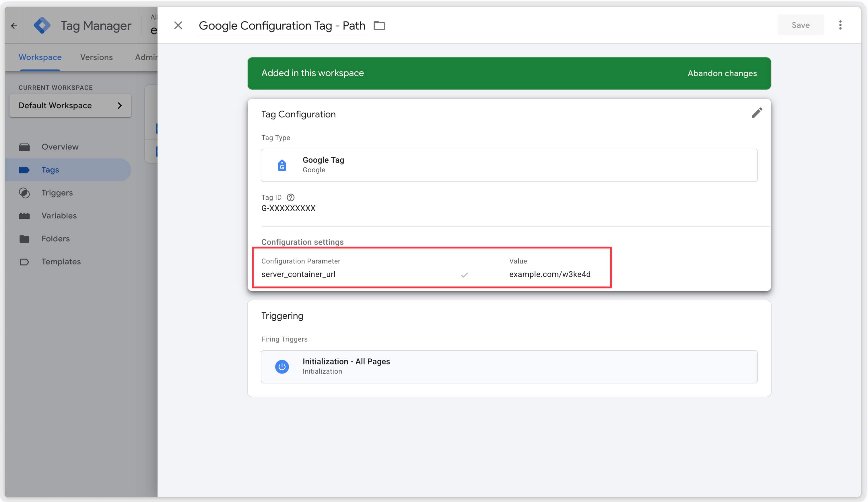Switch to the Admin tab
Viewport: 868px width, 502px height.
coord(146,57)
